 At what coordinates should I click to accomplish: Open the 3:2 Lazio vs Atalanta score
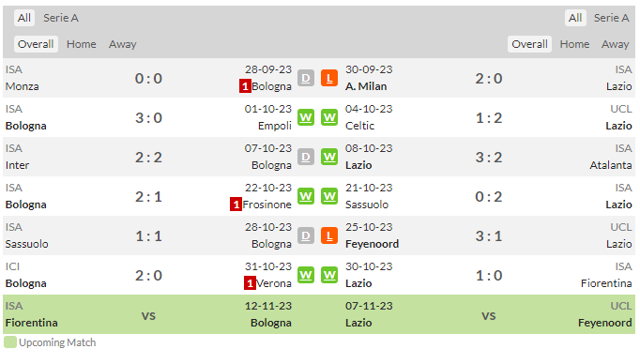coord(489,157)
